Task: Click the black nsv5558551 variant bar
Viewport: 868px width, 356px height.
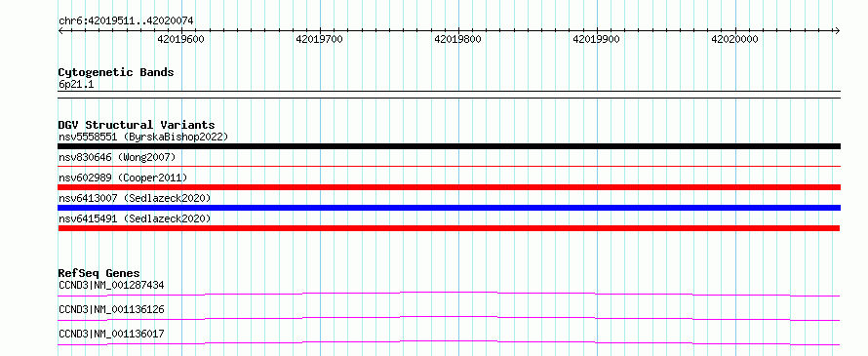Action: [449, 146]
